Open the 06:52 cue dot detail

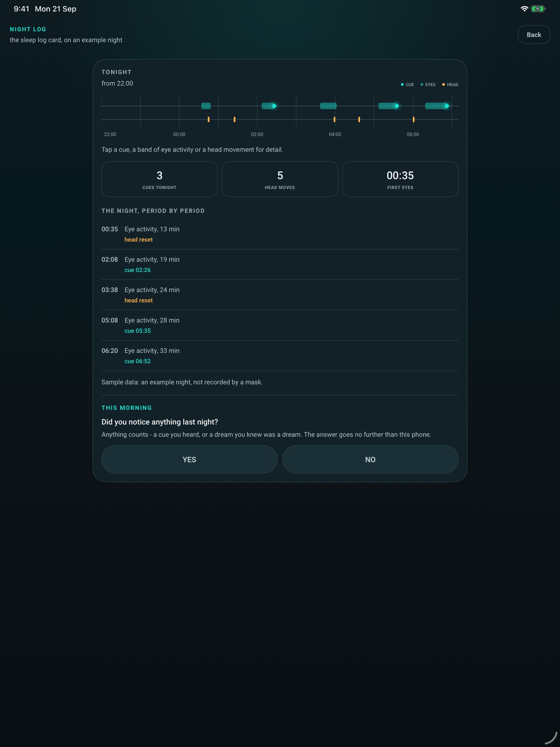[x=446, y=106]
